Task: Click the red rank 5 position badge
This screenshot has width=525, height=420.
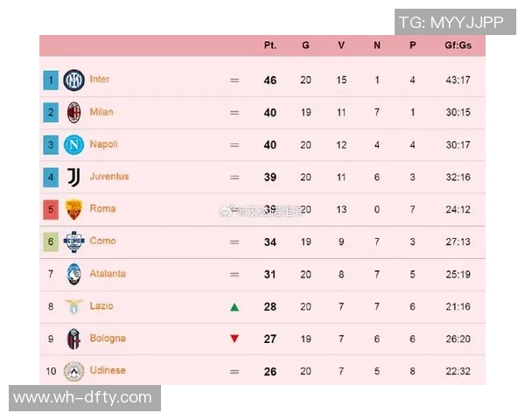Action: tap(51, 210)
